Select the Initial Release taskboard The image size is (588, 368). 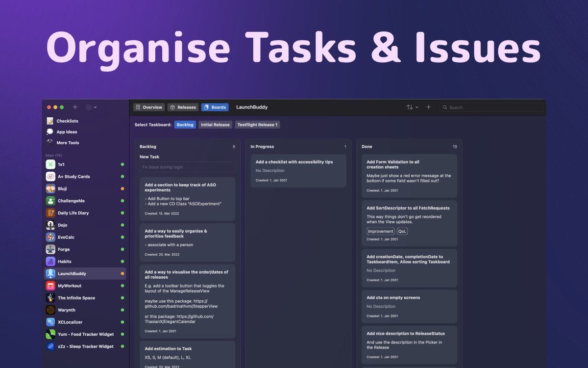tap(215, 124)
